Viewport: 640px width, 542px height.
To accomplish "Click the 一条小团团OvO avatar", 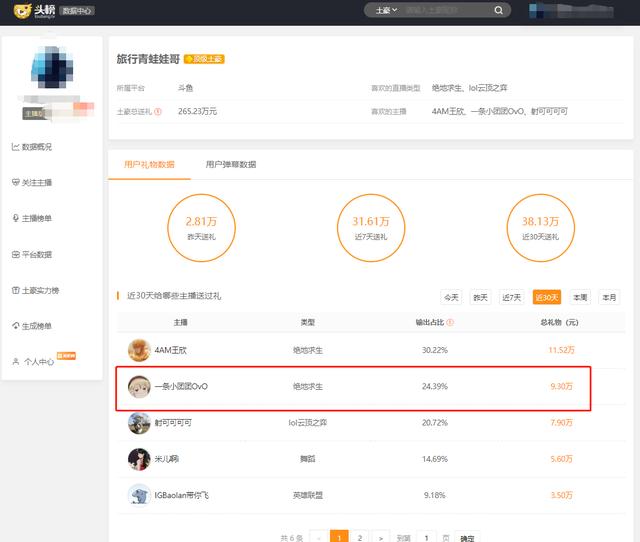I will 139,387.
